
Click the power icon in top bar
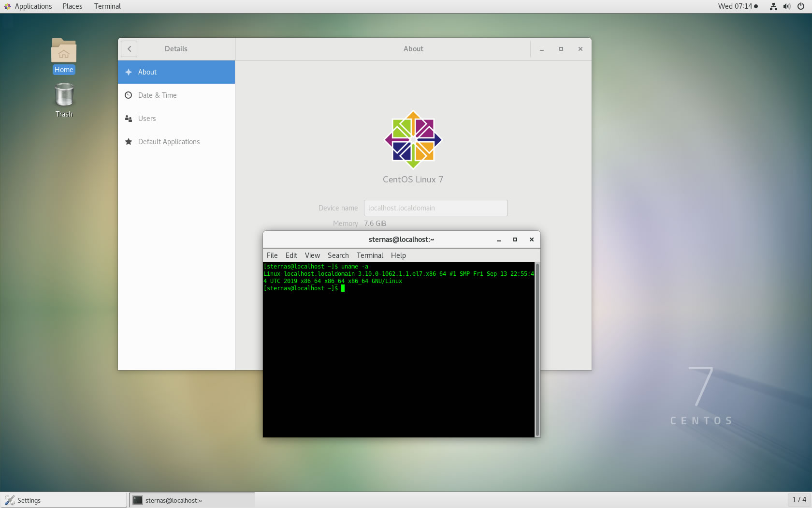pos(801,6)
